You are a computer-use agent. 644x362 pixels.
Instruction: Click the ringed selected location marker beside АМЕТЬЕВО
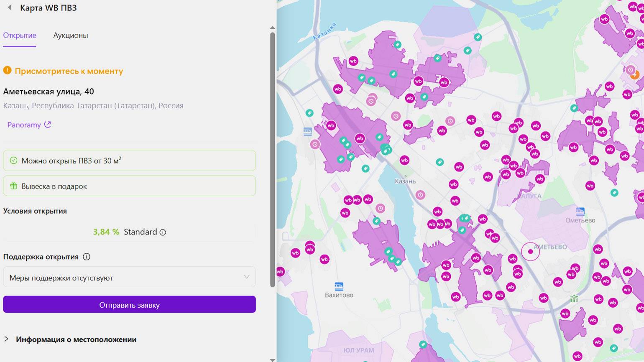pos(530,252)
